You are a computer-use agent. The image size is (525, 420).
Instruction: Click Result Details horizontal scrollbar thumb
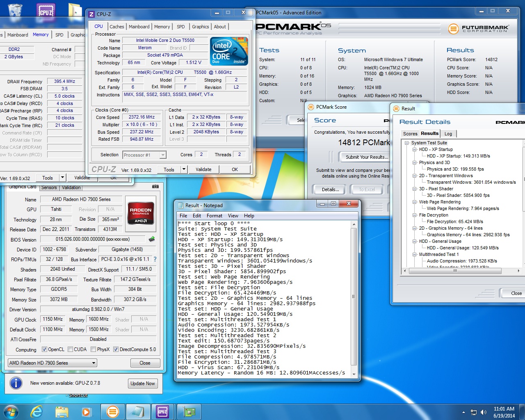(454, 271)
